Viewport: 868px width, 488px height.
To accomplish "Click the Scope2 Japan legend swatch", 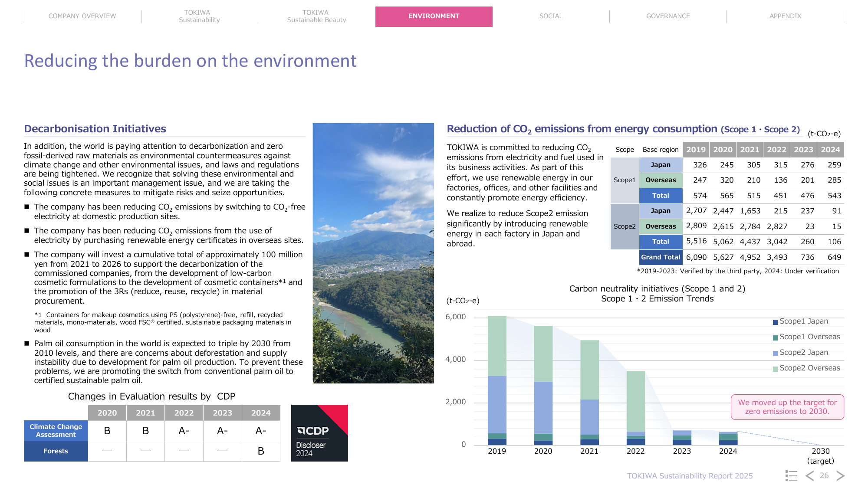I will (775, 353).
